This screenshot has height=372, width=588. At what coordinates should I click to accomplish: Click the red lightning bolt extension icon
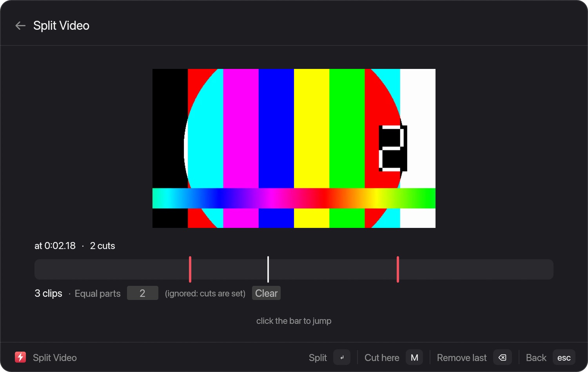20,357
